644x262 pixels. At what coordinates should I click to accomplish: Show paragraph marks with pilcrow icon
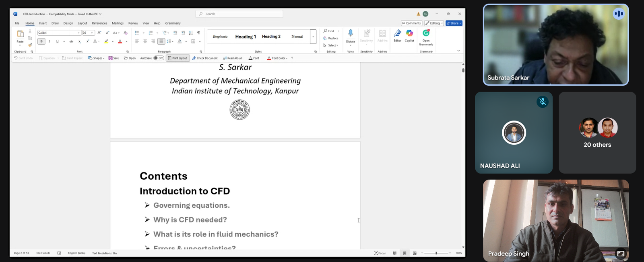pos(198,33)
